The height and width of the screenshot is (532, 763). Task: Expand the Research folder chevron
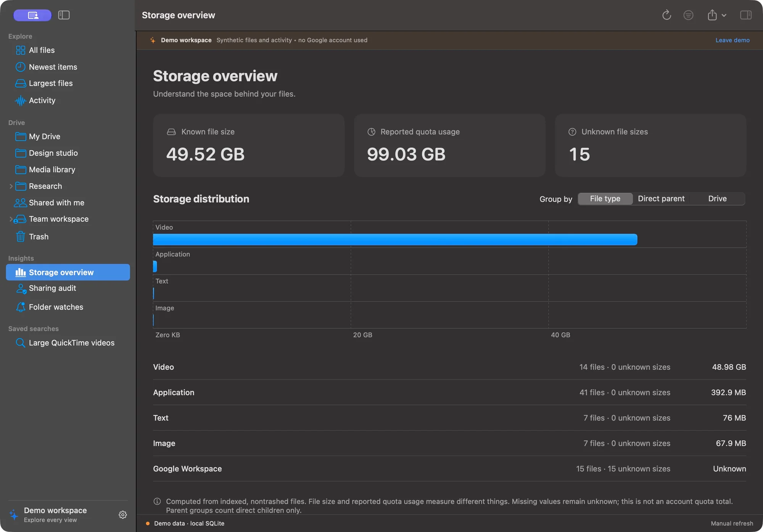11,186
